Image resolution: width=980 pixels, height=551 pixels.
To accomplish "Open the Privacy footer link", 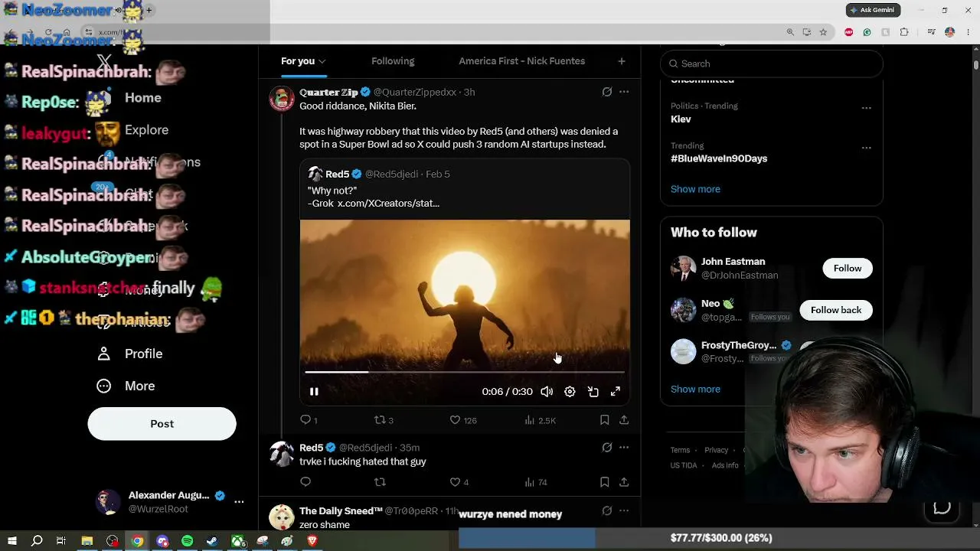I will pos(717,450).
